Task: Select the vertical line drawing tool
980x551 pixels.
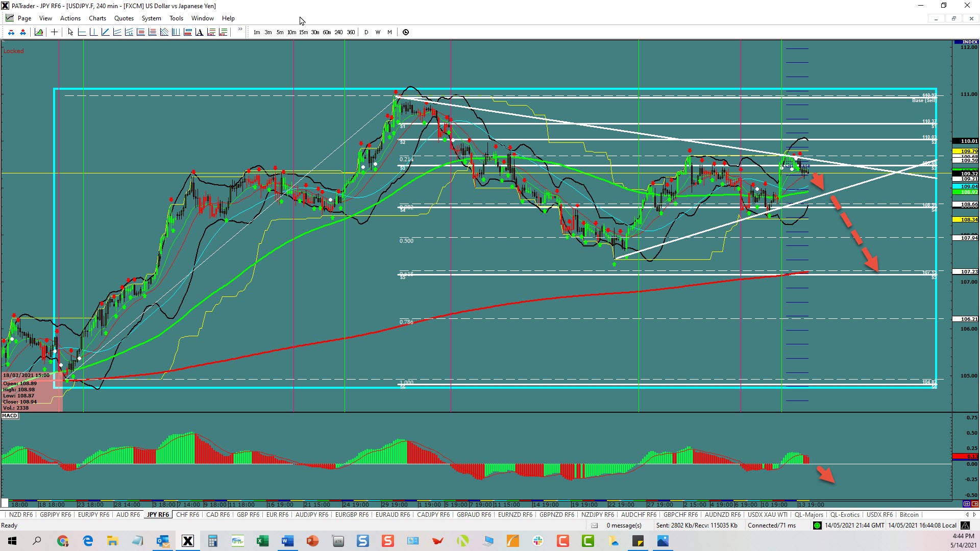Action: pos(93,32)
